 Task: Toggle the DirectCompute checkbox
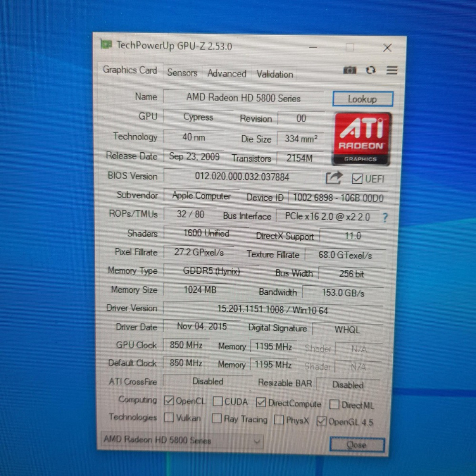click(x=261, y=403)
